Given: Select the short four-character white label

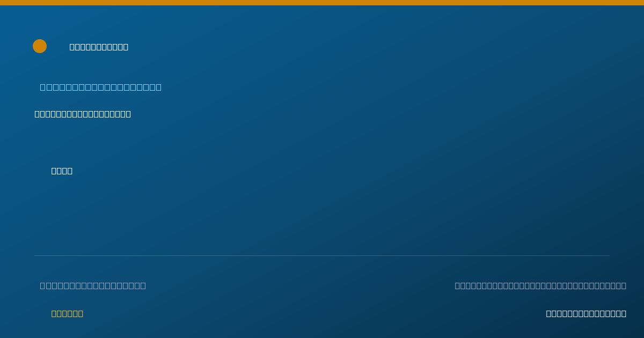Looking at the screenshot, I should tap(62, 171).
